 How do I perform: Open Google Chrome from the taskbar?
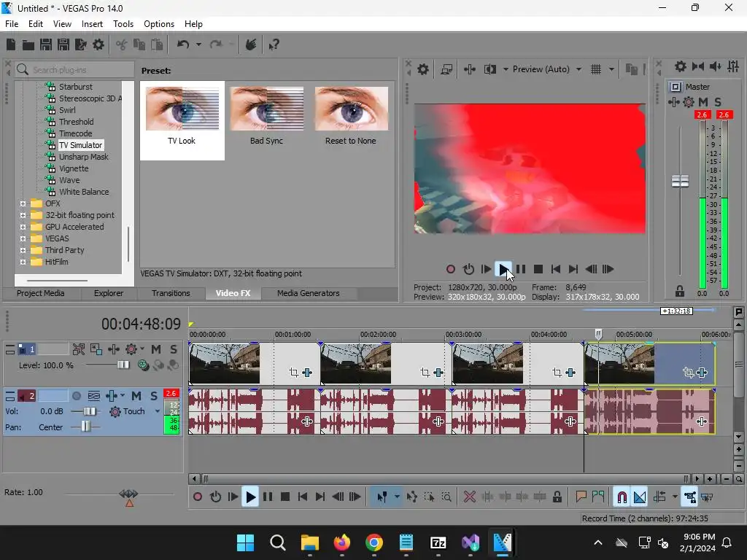pos(374,542)
